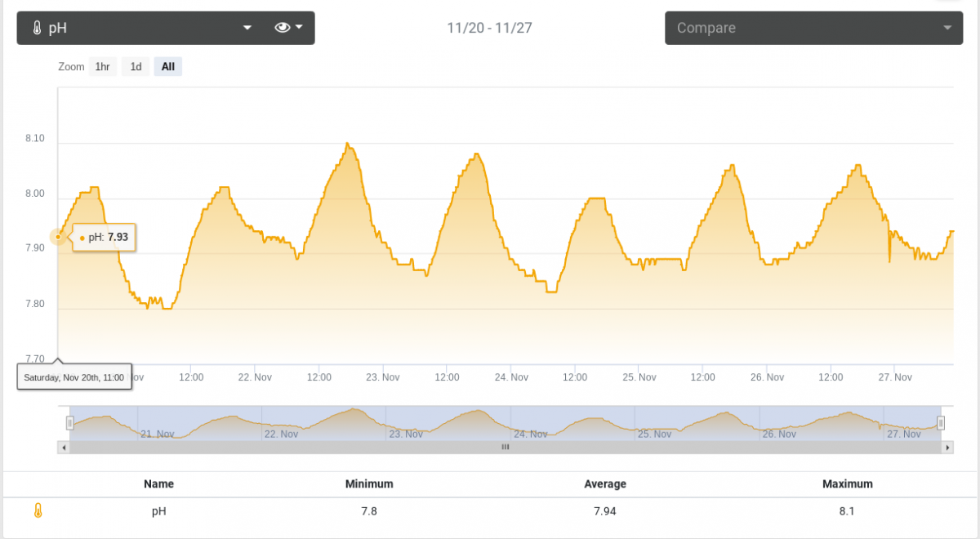Click the Average column header
This screenshot has height=539, width=980.
coord(605,483)
